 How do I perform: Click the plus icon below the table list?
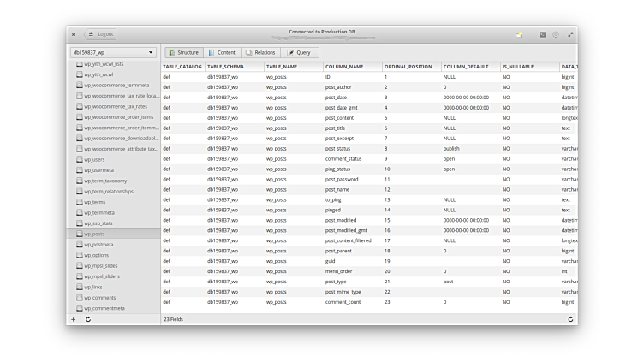[74, 319]
